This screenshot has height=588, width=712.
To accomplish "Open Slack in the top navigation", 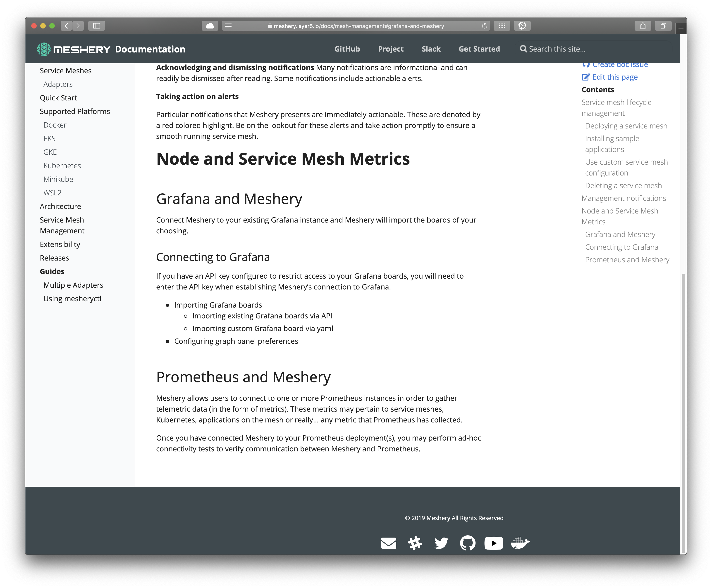I will (431, 49).
